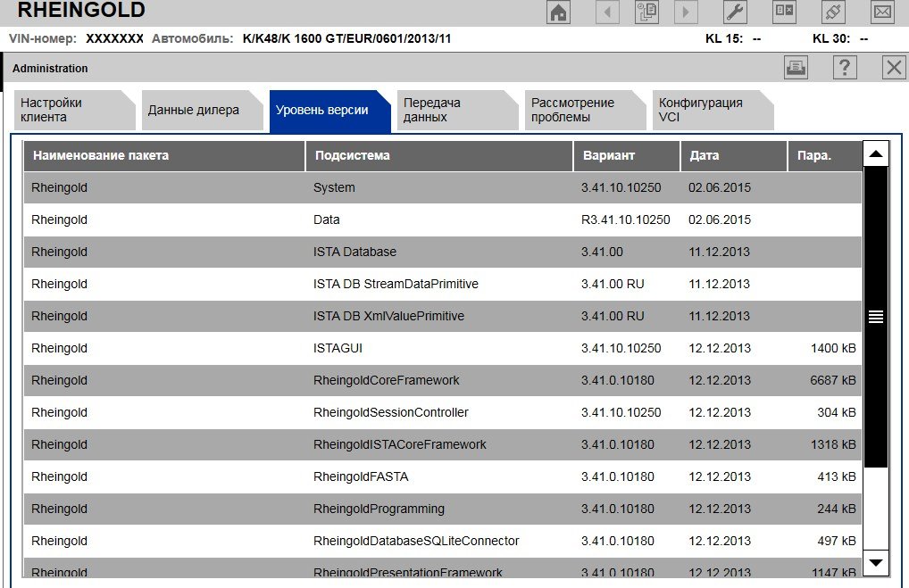Open the question mark help icon
909x588 pixels.
click(845, 68)
